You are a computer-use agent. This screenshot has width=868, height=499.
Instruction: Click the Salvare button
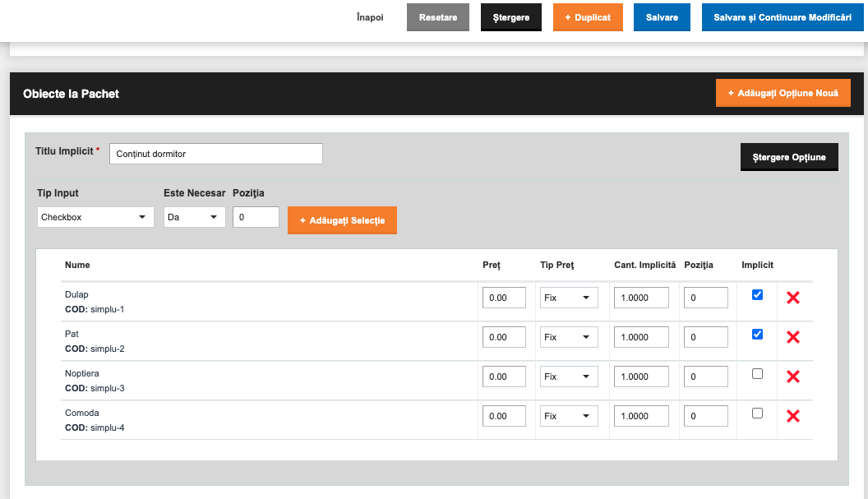662,17
